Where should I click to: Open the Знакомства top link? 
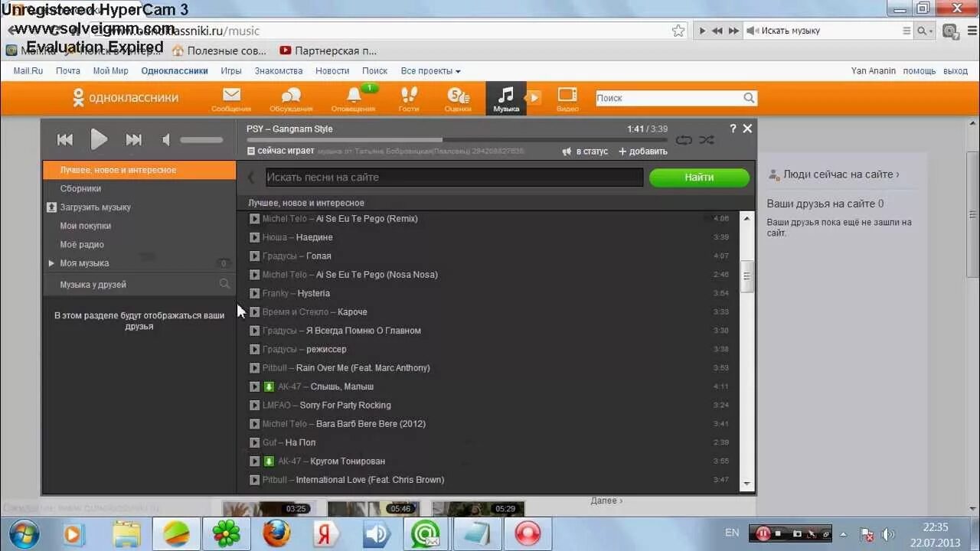coord(279,70)
